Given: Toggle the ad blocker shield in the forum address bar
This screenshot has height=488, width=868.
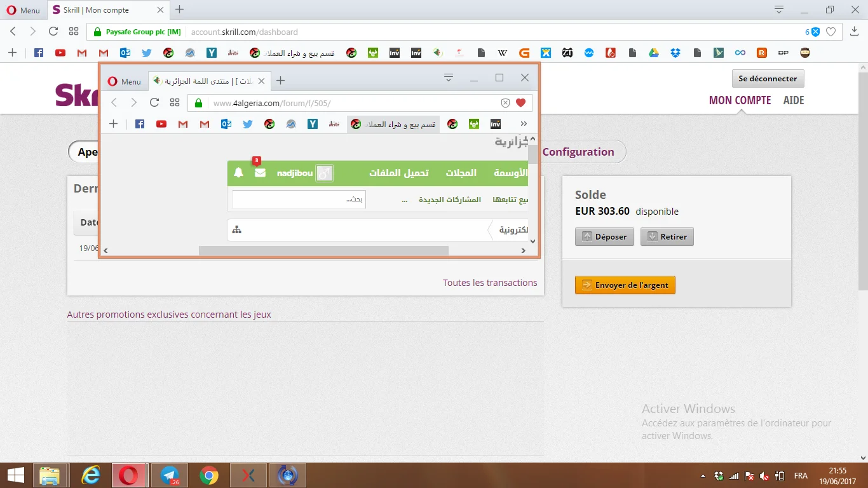Looking at the screenshot, I should click(x=505, y=103).
